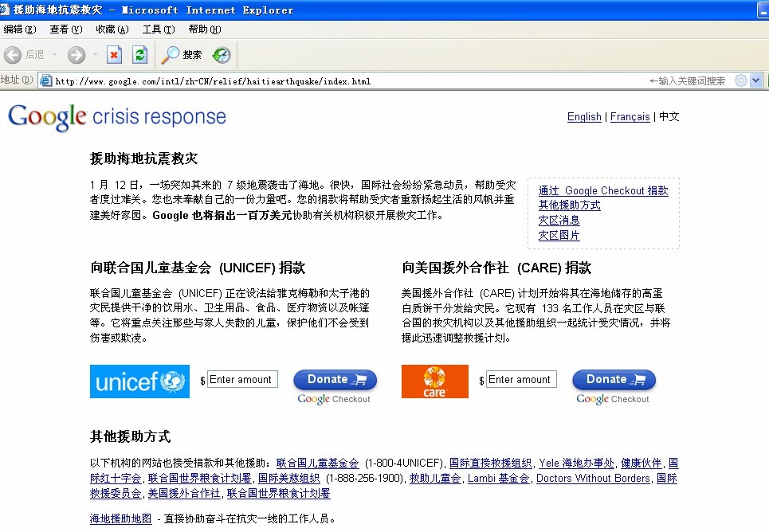Click the 援助海地抗震救灾 page heading
This screenshot has height=532, width=769.
coord(144,158)
